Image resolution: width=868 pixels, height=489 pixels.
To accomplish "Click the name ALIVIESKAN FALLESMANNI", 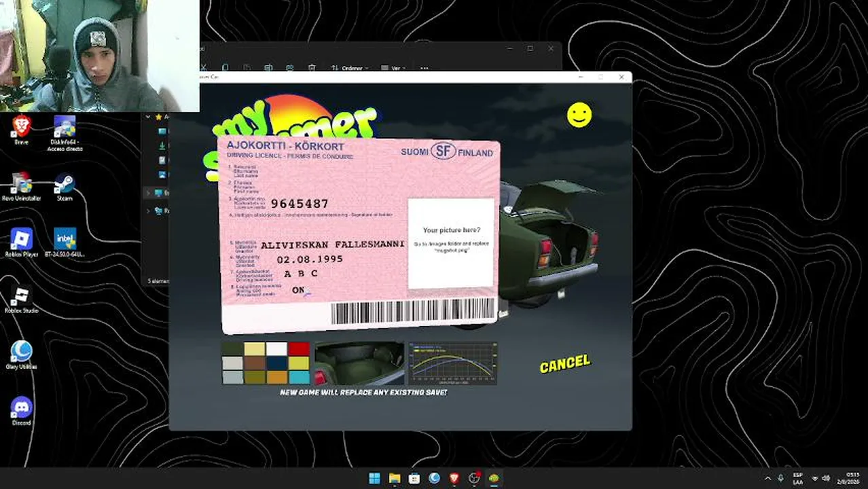I will [x=332, y=244].
